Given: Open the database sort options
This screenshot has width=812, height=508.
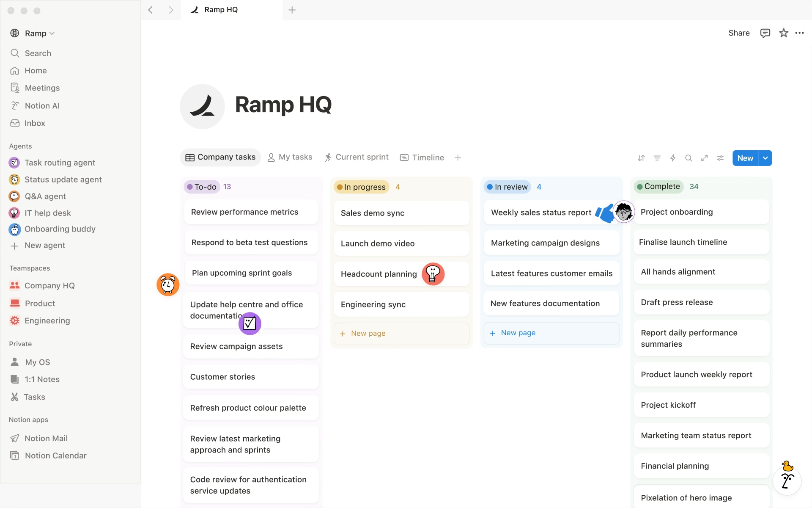Looking at the screenshot, I should 641,158.
